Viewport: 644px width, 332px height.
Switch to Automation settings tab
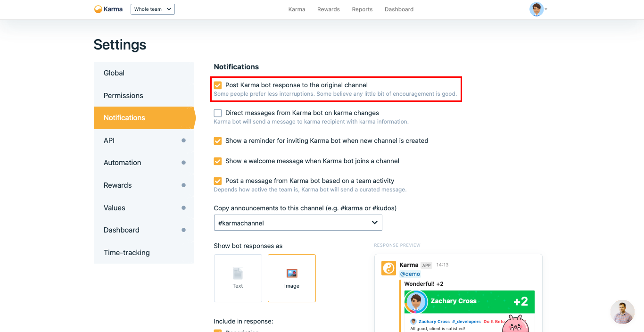144,163
